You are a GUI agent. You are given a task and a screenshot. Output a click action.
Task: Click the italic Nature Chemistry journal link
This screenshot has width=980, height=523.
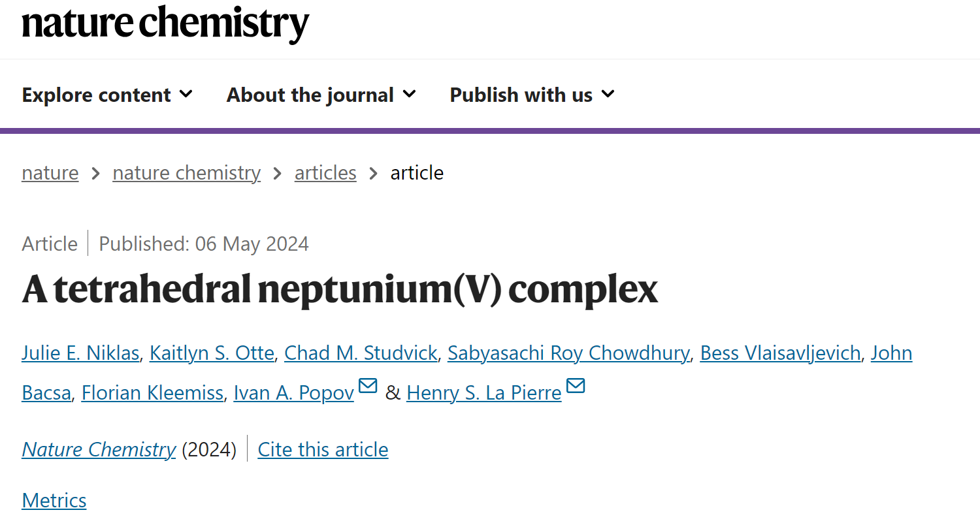click(x=99, y=450)
